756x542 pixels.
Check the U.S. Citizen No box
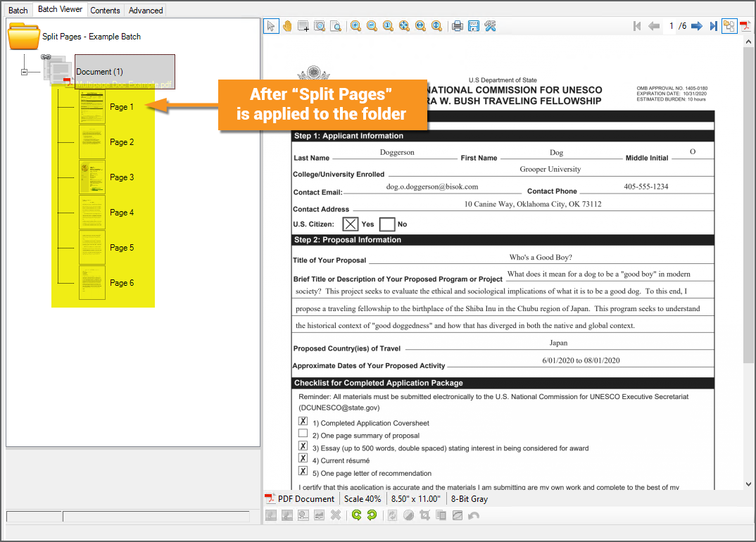pos(387,225)
